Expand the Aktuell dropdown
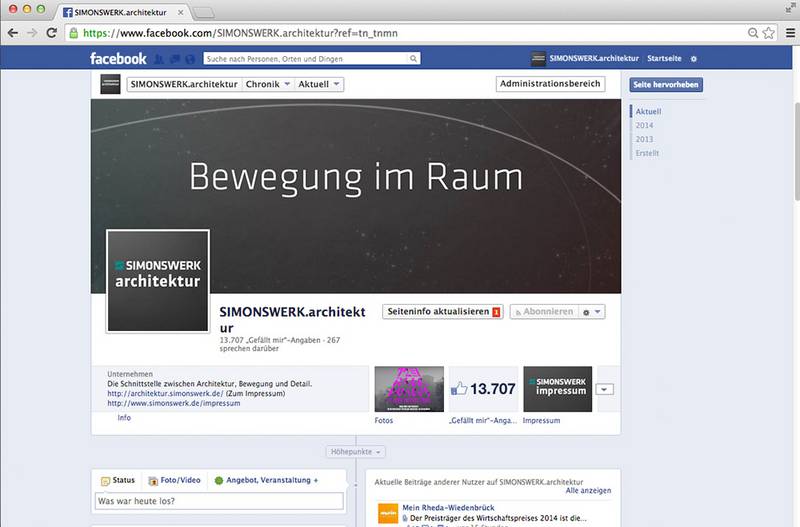Image resolution: width=800 pixels, height=527 pixels. [x=319, y=84]
